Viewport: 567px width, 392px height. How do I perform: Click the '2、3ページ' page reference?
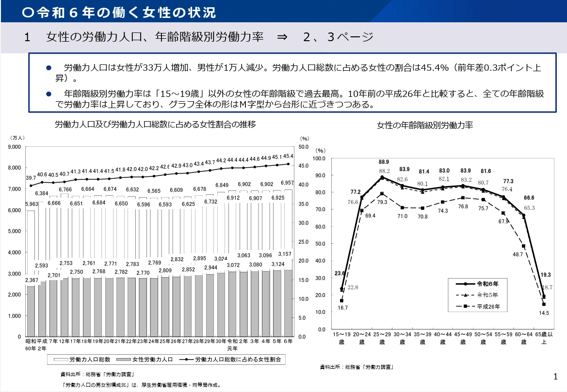[x=338, y=36]
